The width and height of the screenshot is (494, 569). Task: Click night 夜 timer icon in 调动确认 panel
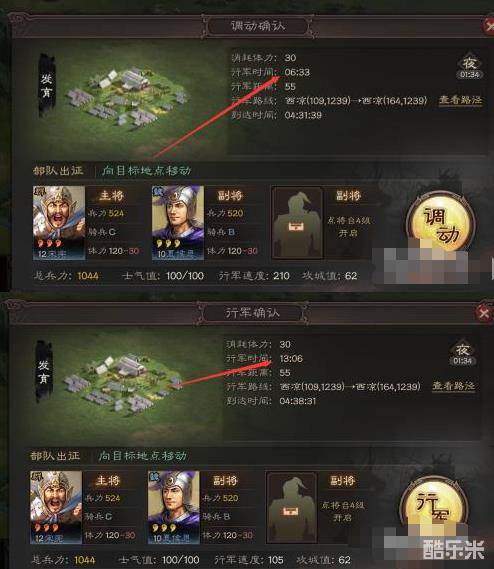(469, 67)
